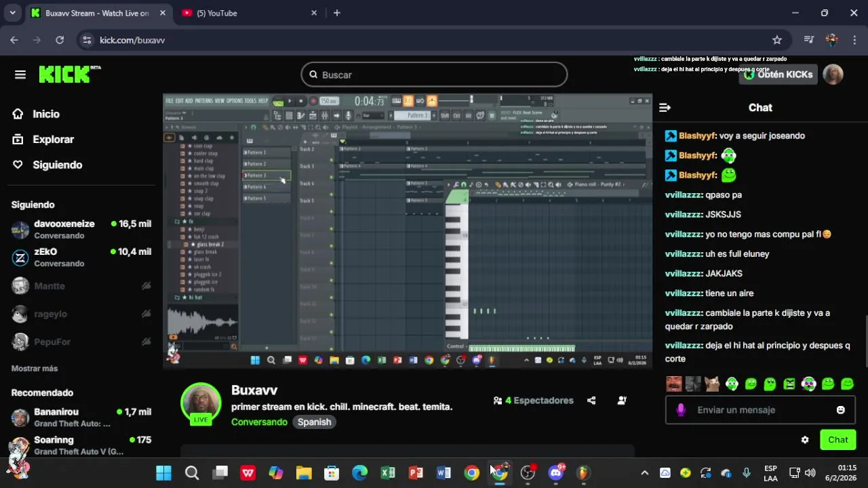Image resolution: width=868 pixels, height=488 pixels.
Task: Collapse the chat panel arrow icon
Action: coord(665,108)
